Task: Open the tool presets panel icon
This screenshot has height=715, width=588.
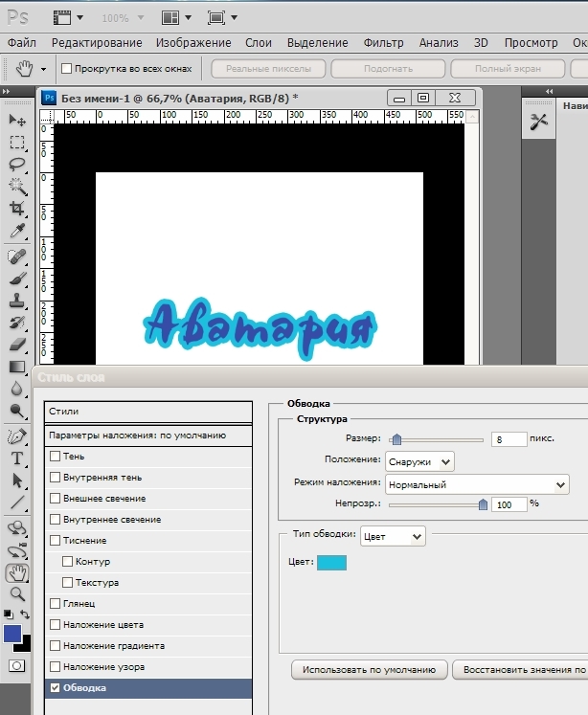Action: point(538,122)
